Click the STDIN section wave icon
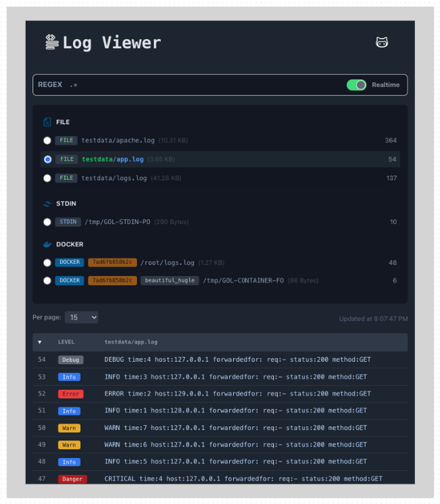Screen dimensions: 440x504 click(x=47, y=204)
